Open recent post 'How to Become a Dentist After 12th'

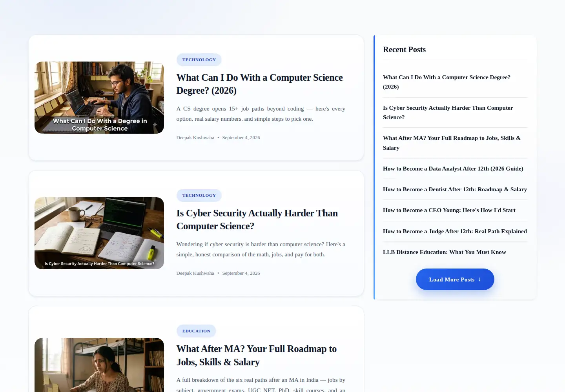click(455, 189)
